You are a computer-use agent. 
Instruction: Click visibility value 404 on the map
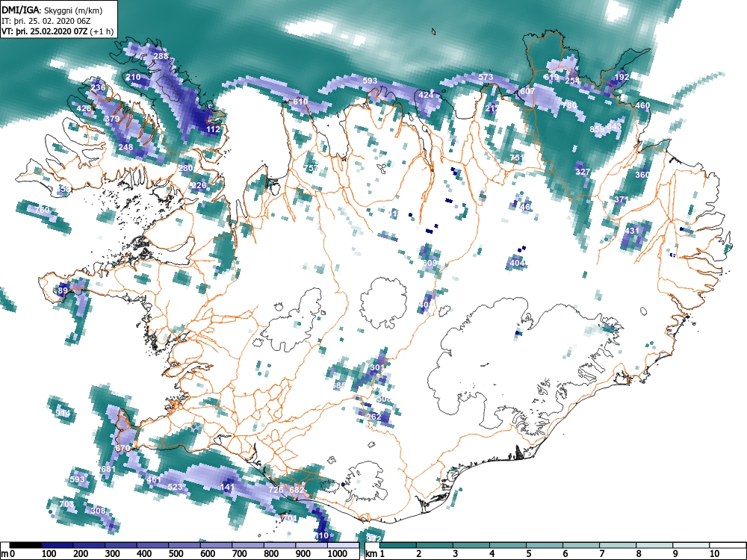coord(517,263)
